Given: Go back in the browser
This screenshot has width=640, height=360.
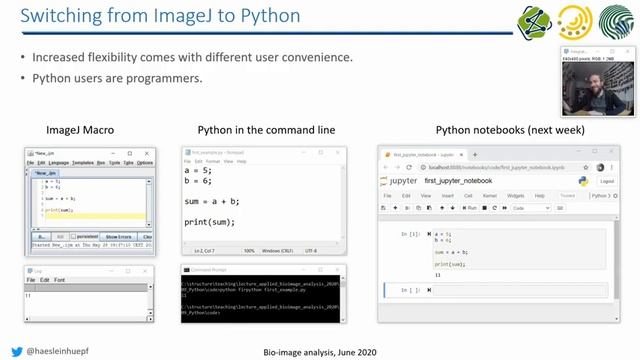Looking at the screenshot, I should coord(386,167).
